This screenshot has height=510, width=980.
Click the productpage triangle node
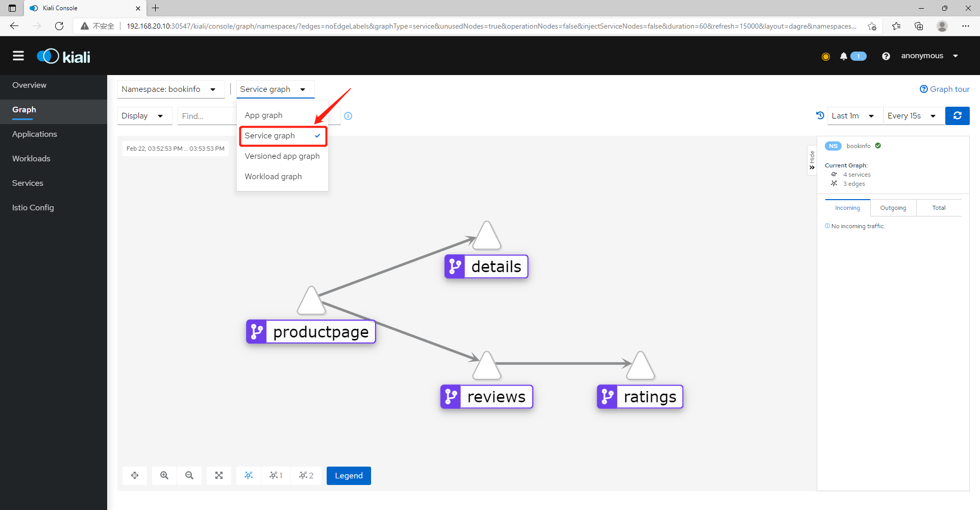[311, 302]
